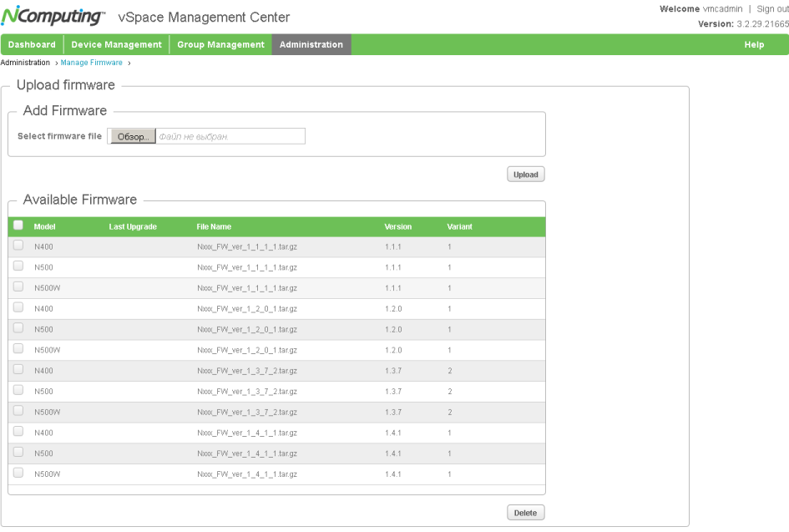Image resolution: width=789 pixels, height=532 pixels.
Task: Select the N500W version 1.3.7 firmware checkbox
Action: pyautogui.click(x=18, y=410)
